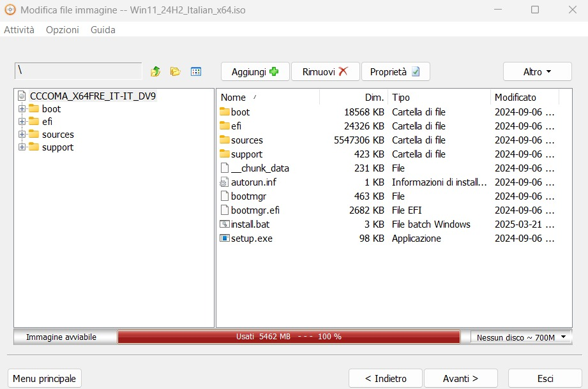Click the Rimuovi button
Viewport: 588px width, 389px height.
[325, 71]
